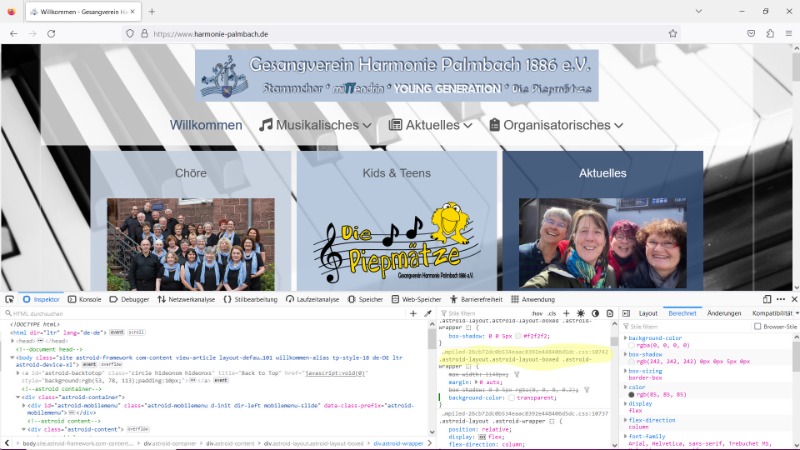
Task: Expand margin shorthand value in rules
Action: coord(476,382)
